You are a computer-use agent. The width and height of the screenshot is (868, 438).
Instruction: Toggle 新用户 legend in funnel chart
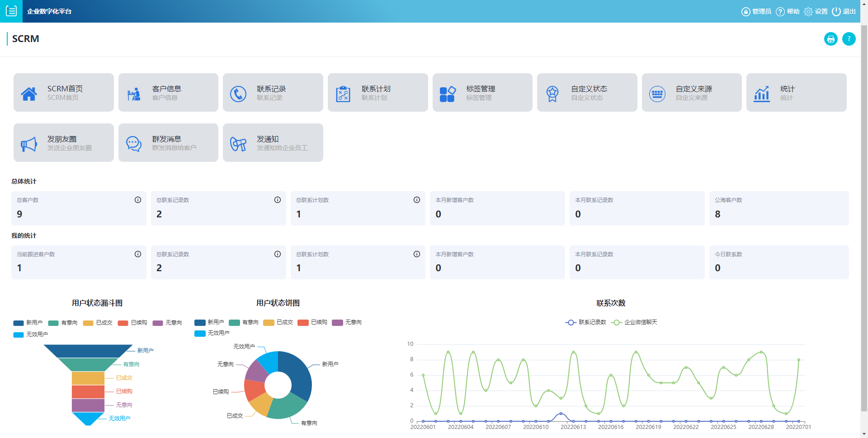tap(28, 323)
